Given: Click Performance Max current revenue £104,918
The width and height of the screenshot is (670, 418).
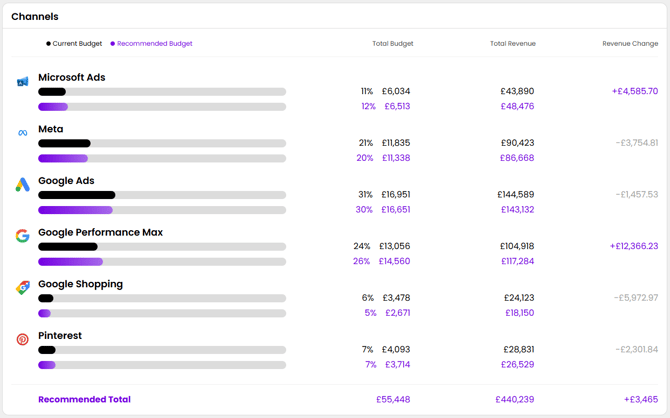Looking at the screenshot, I should 517,247.
